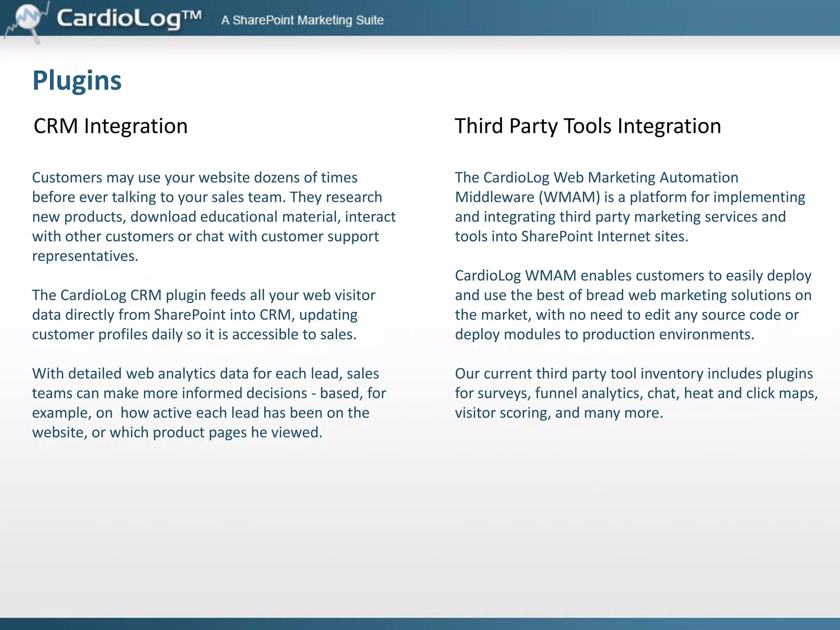Click the '(WMAM)' abbreviation text
840x630 pixels.
pyautogui.click(x=569, y=197)
